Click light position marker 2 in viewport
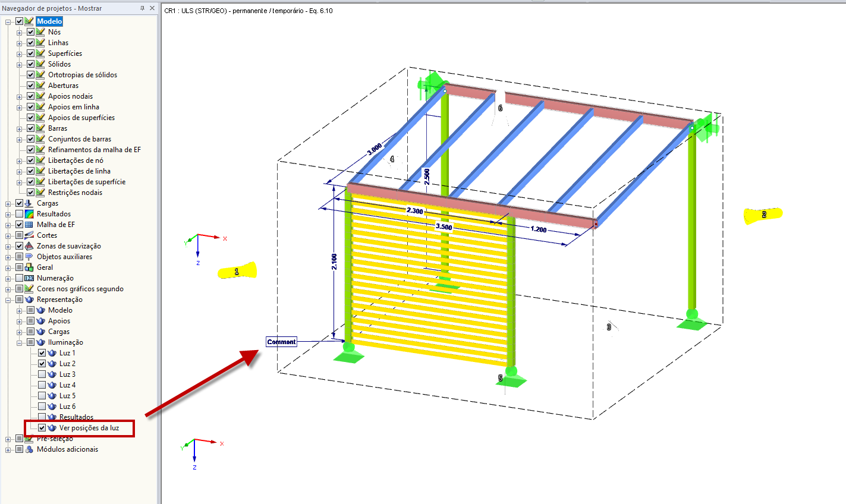The image size is (846, 504). [x=764, y=215]
